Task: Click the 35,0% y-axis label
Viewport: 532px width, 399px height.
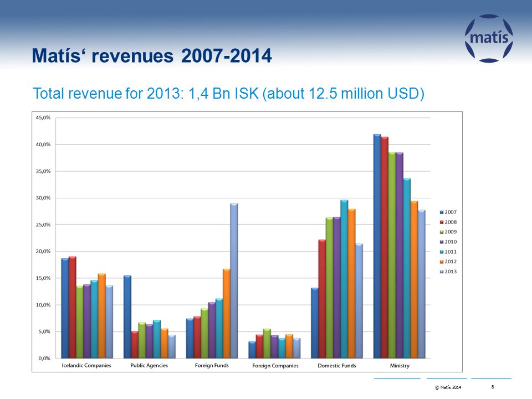Action: 43,171
